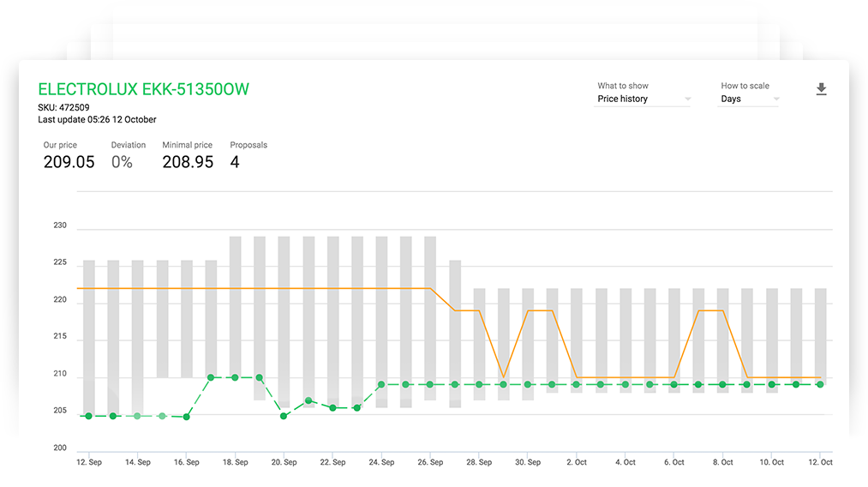Click the ELECTROLUX EKK-51350OW product title
This screenshot has height=487, width=868.
[x=143, y=89]
